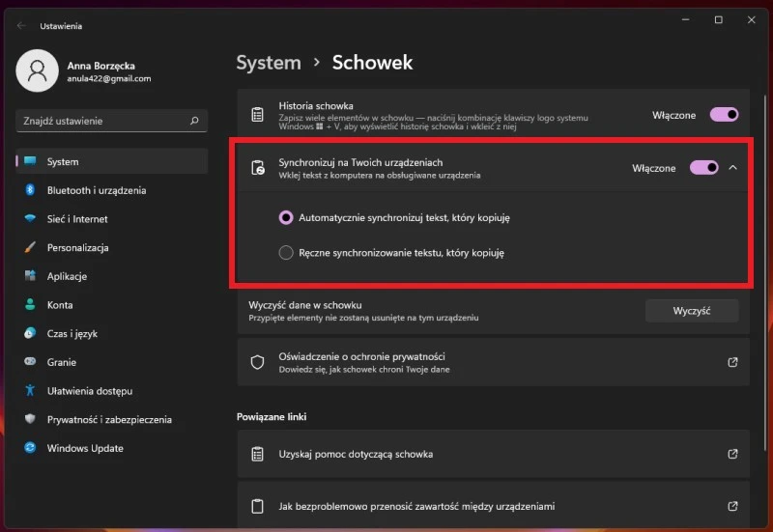Open Bluetooth i urządzenia settings
Screen dimensions: 773x532
coord(112,190)
